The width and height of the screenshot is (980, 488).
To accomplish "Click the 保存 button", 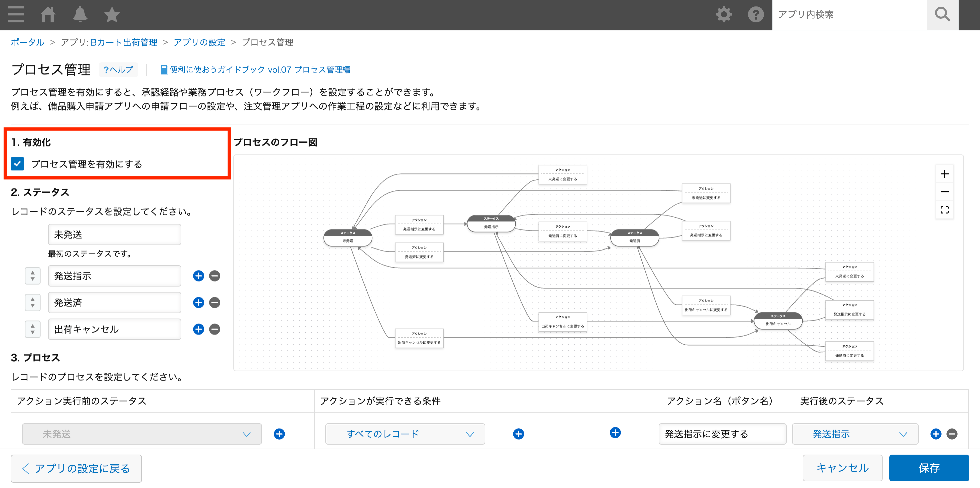I will [929, 468].
